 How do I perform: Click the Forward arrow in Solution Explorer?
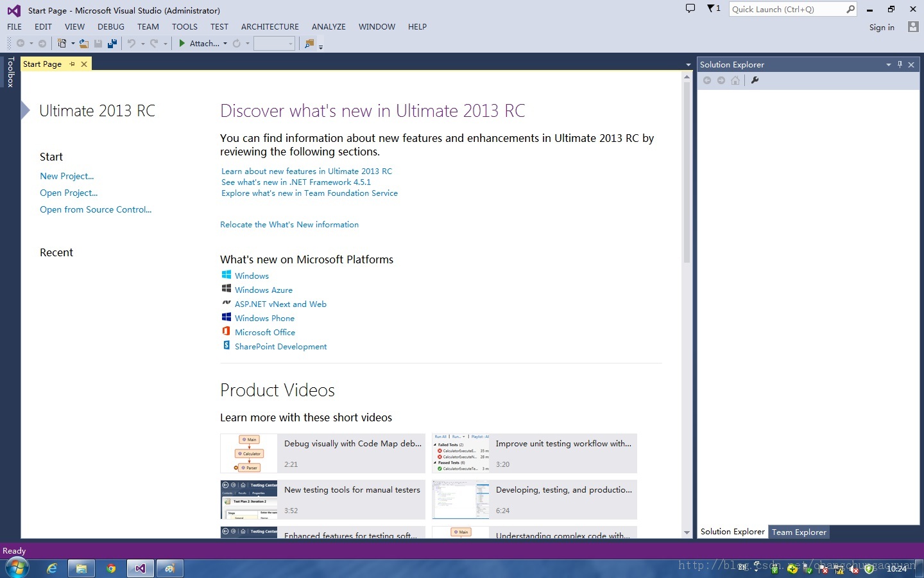click(721, 80)
